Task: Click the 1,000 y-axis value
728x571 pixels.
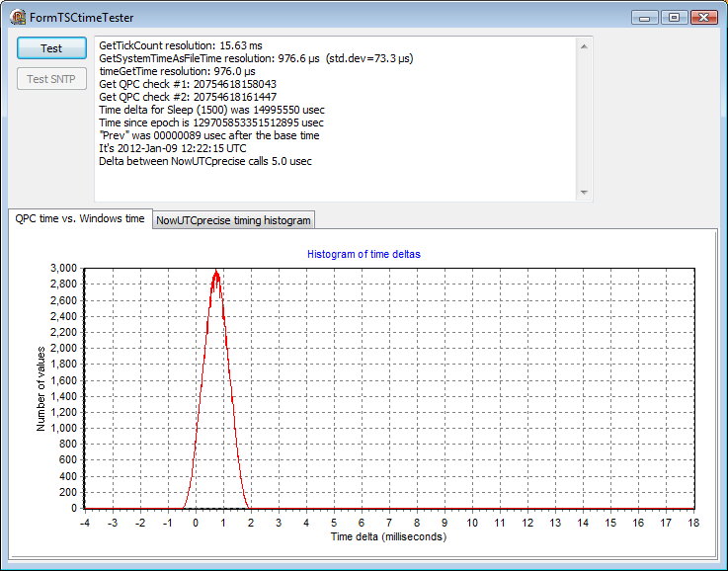Action: click(x=63, y=428)
